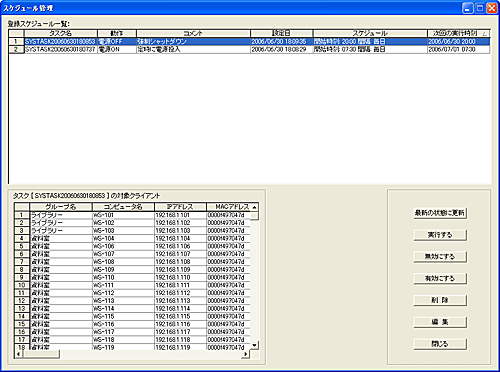Click the 2006/06/30 18:09:35 date cell
Viewport: 500px width, 372px height.
tap(282, 42)
